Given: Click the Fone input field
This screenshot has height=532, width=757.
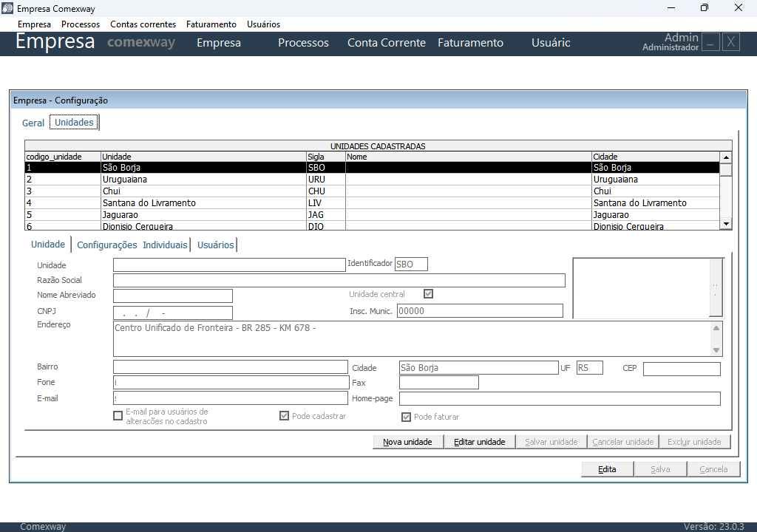Looking at the screenshot, I should [x=231, y=382].
